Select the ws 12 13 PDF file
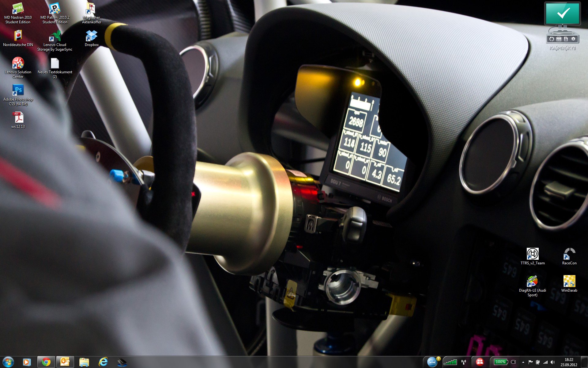588x368 pixels. pyautogui.click(x=18, y=120)
